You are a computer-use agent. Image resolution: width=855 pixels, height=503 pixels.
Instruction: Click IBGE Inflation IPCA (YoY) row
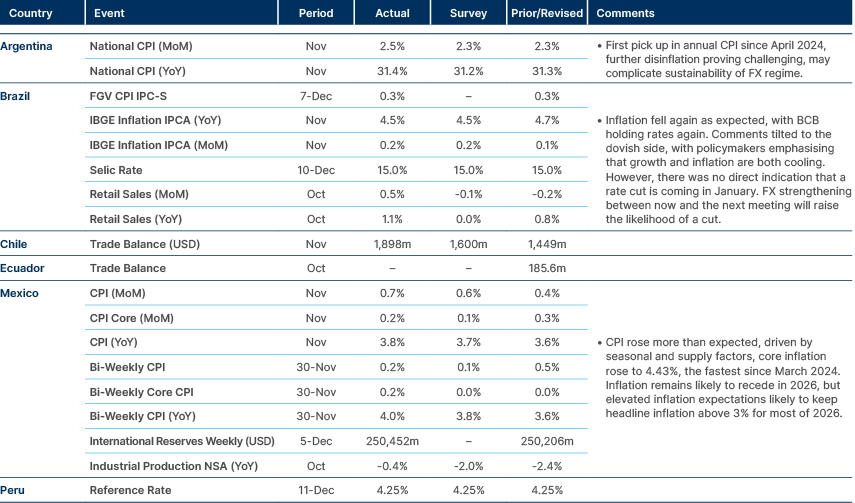[155, 120]
